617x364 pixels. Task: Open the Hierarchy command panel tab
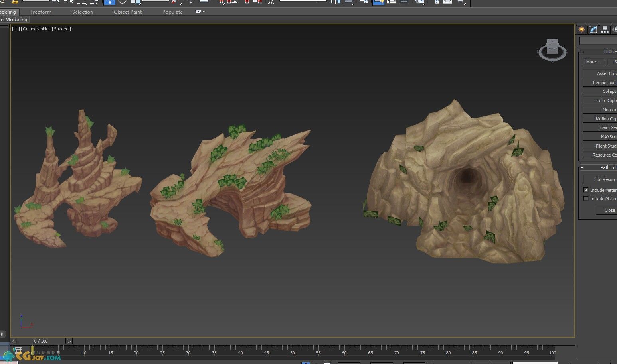coord(605,30)
